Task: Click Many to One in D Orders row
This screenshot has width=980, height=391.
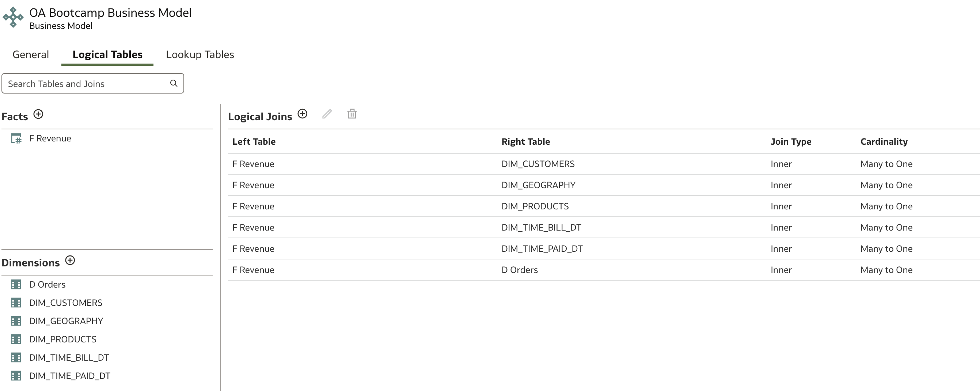Action: tap(886, 270)
